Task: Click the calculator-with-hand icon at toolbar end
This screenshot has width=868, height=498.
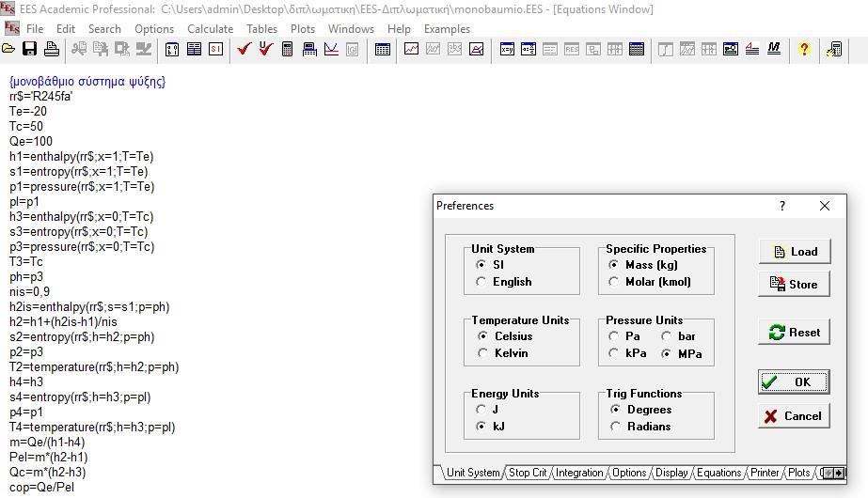Action: [834, 49]
